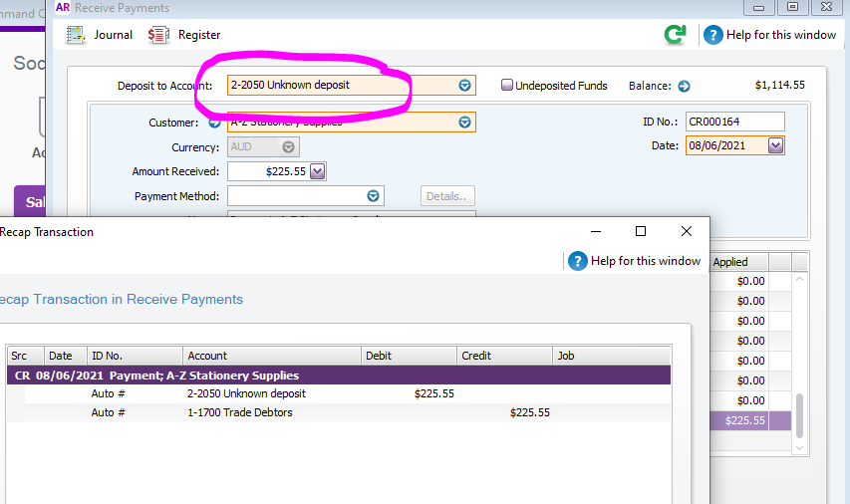The height and width of the screenshot is (504, 850).
Task: Click the Customer zoom arrow icon
Action: tap(214, 123)
